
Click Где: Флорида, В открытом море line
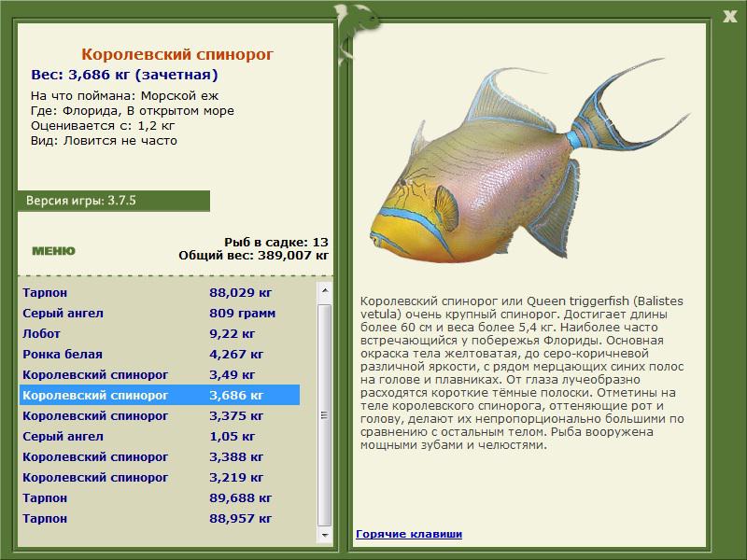133,110
